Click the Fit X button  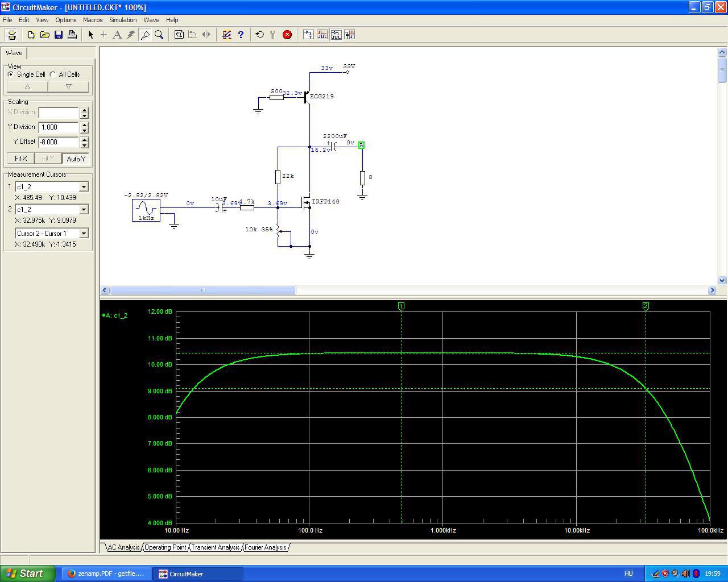(x=21, y=159)
